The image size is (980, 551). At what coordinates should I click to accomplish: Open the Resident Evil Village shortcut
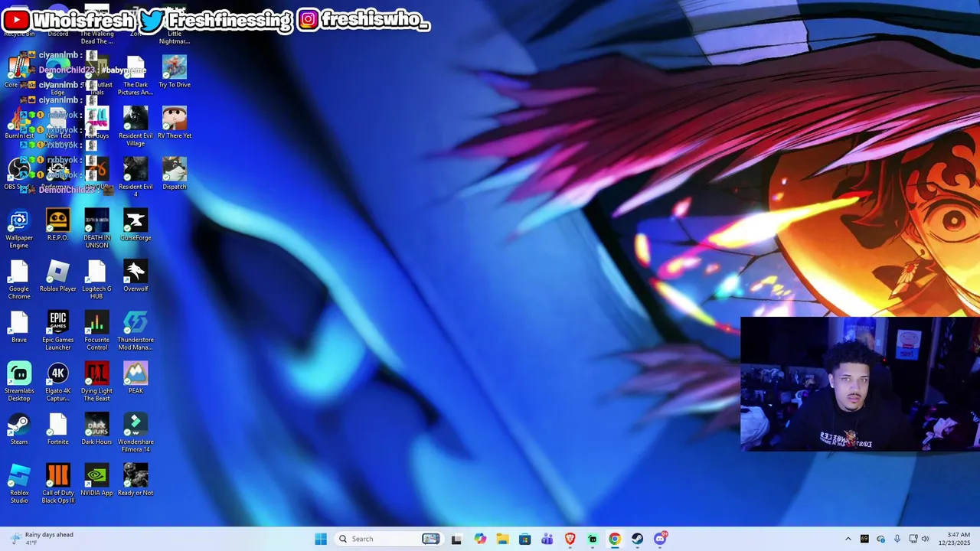tap(136, 127)
